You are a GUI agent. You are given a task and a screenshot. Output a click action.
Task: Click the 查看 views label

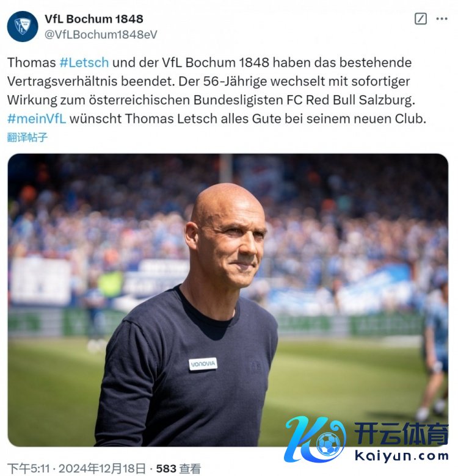pyautogui.click(x=190, y=469)
